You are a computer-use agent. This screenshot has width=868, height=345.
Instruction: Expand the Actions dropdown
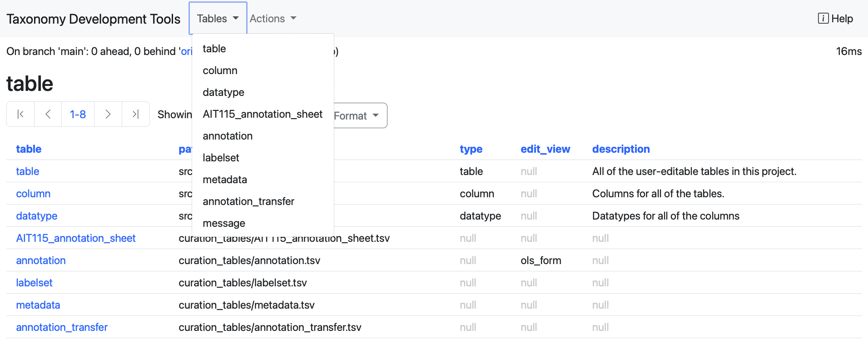(273, 19)
